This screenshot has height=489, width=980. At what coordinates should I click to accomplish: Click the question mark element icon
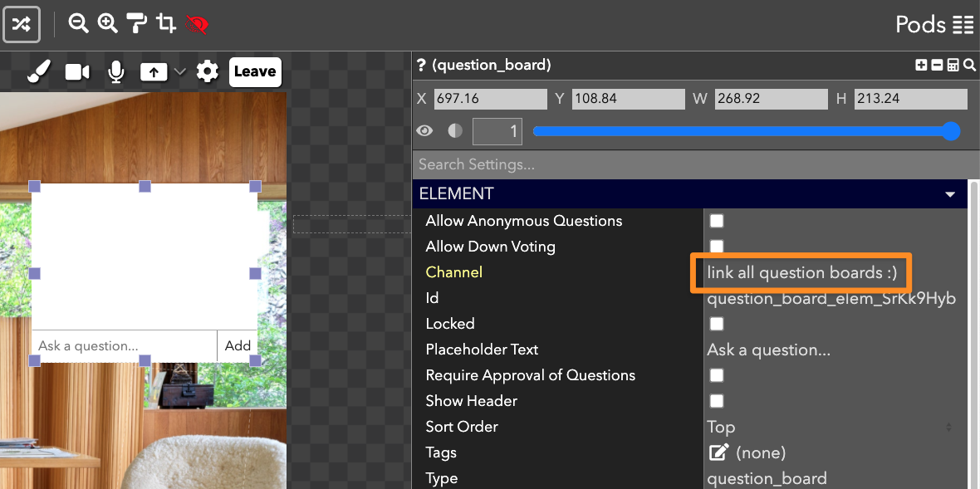[421, 65]
